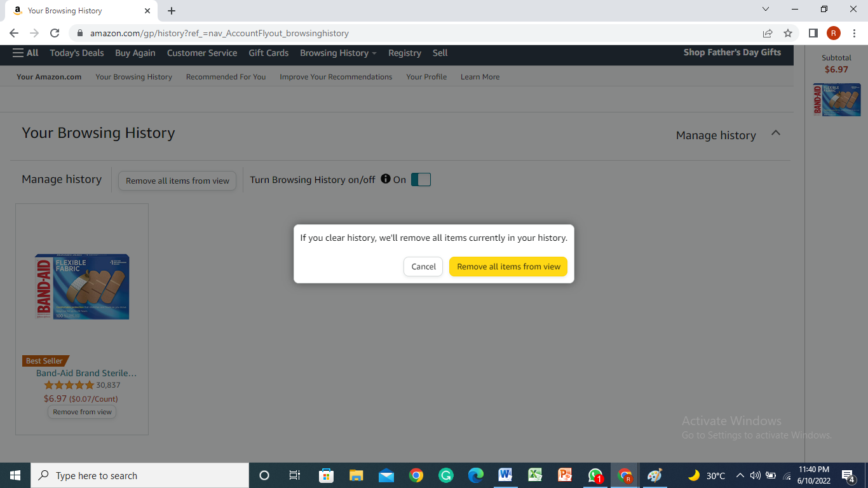
Task: Open Paint from the taskbar
Action: (x=654, y=475)
